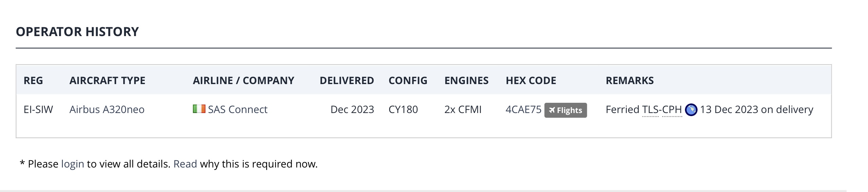Click the DELIVERED column header
The image size is (868, 192).
point(347,81)
